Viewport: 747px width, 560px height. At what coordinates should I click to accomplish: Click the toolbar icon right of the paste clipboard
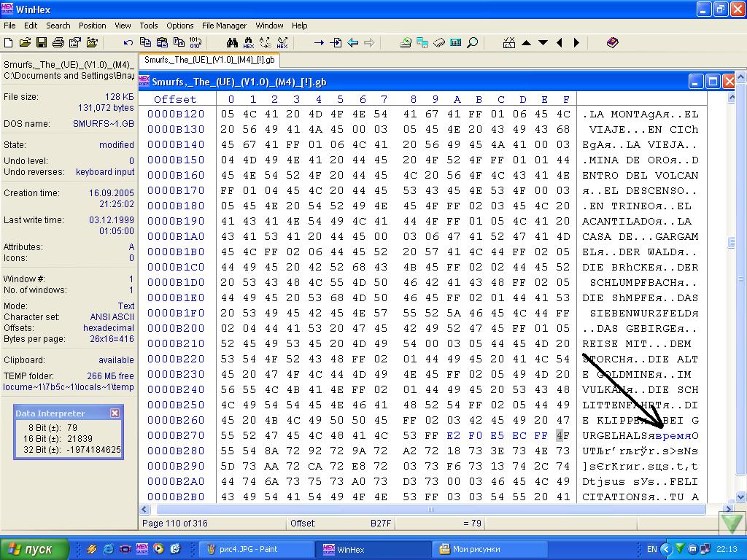click(x=179, y=43)
